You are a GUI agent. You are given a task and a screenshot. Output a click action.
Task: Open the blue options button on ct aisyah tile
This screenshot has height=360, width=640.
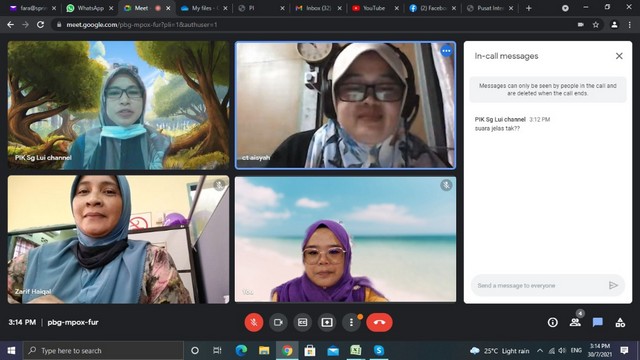click(447, 51)
